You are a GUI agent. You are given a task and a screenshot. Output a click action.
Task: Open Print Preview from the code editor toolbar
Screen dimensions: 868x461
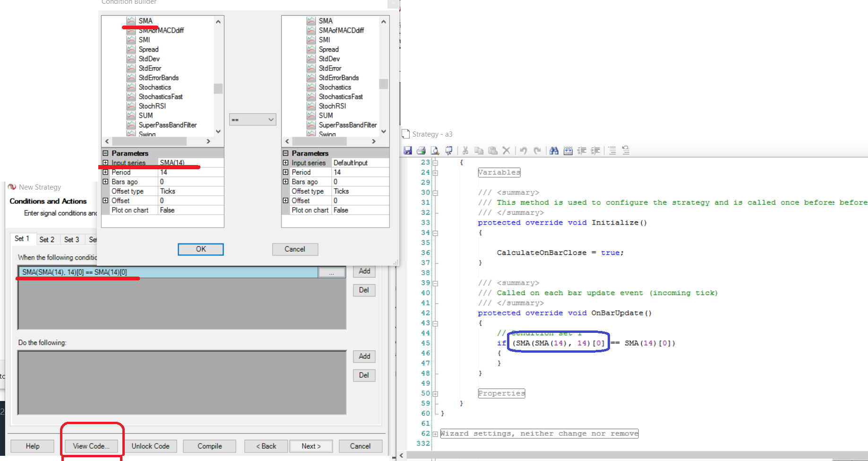tap(435, 150)
